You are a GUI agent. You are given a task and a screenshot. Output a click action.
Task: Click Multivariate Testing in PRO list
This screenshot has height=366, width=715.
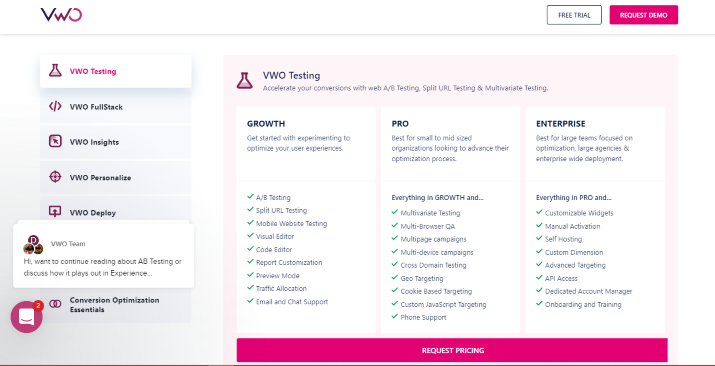click(x=430, y=213)
